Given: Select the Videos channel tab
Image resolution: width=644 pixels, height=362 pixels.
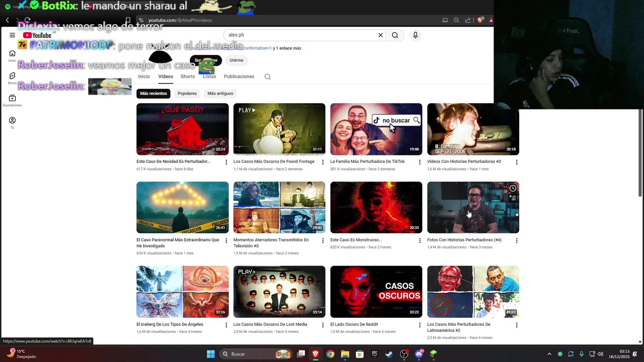Looking at the screenshot, I should (x=166, y=76).
